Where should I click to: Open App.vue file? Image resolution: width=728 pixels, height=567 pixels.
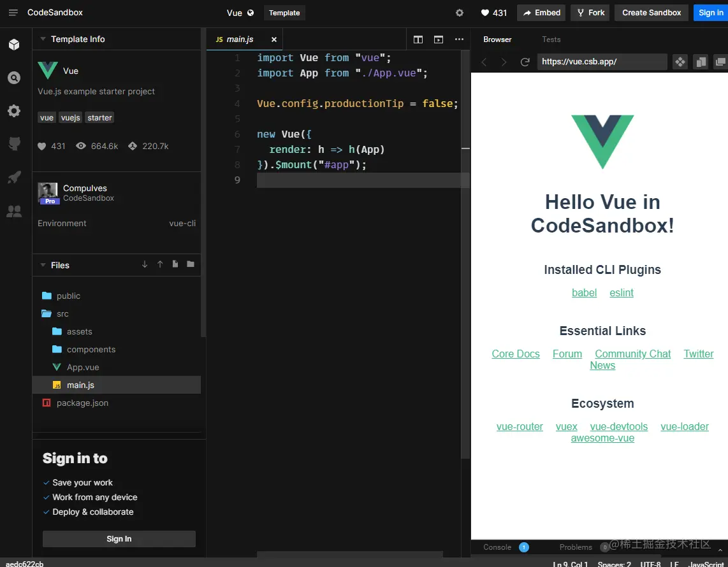coord(117,367)
